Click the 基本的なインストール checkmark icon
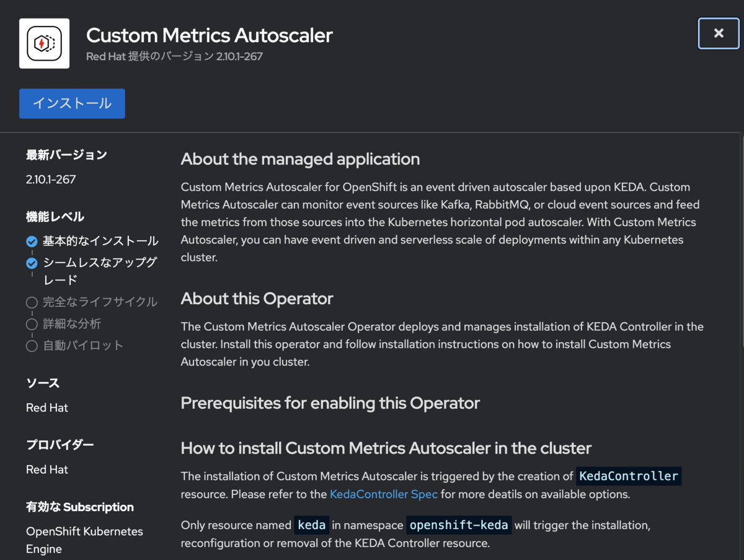Screen dimensions: 744x560 click(32, 242)
